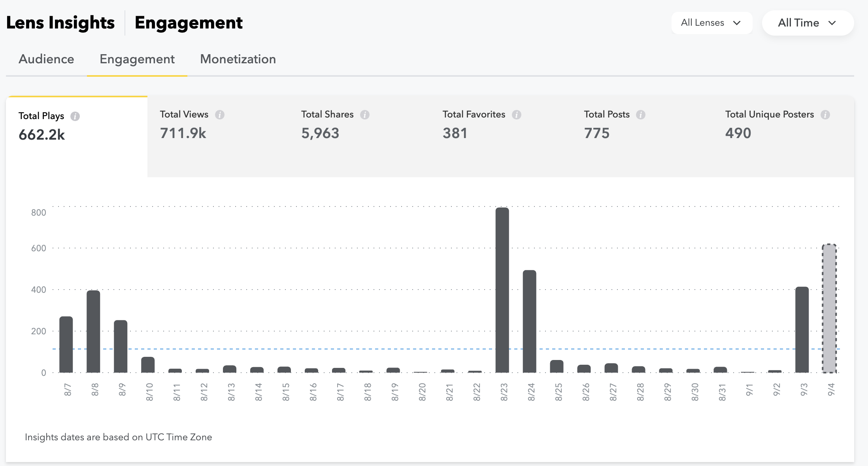Click the 8/27 bar in the chart
The width and height of the screenshot is (868, 466).
pyautogui.click(x=611, y=368)
